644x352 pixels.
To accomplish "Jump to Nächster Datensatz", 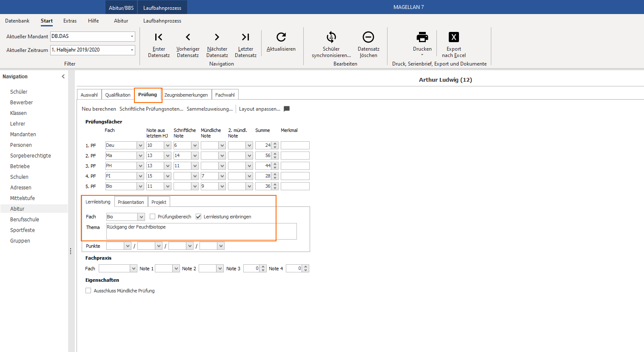I will coord(217,37).
